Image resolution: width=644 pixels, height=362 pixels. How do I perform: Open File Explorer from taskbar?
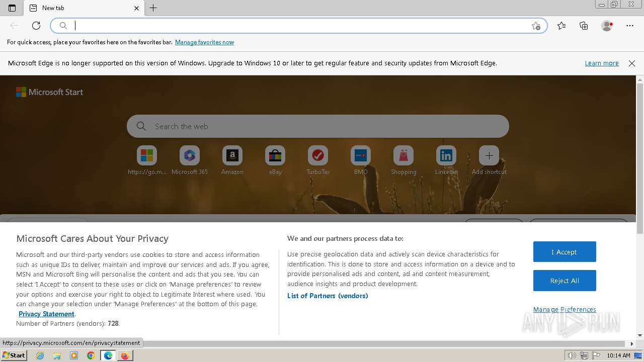[57, 355]
